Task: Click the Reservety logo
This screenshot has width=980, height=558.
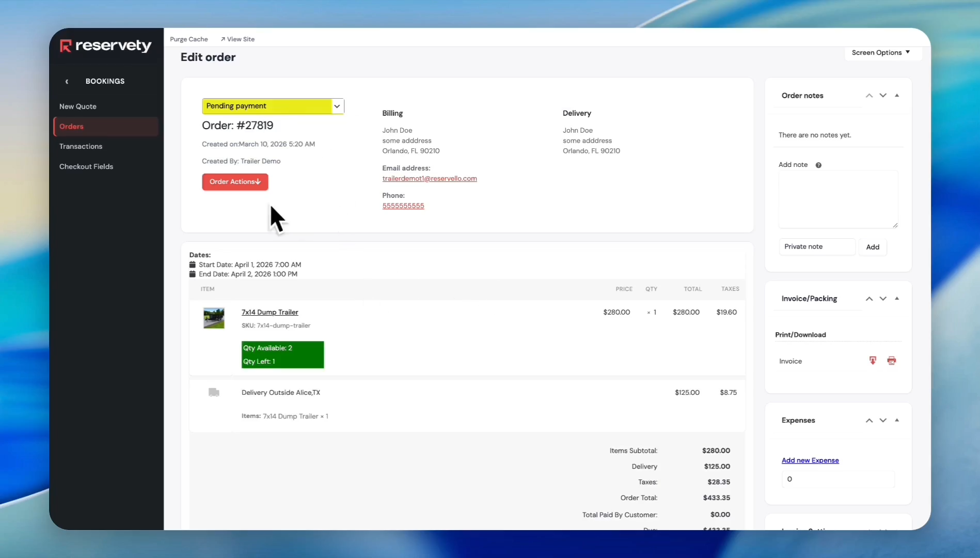Action: click(106, 46)
